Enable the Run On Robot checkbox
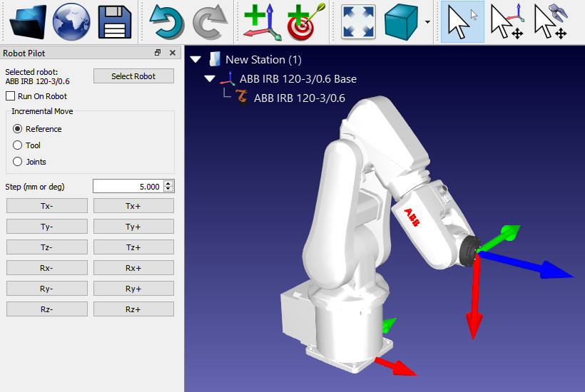The width and height of the screenshot is (585, 392). pyautogui.click(x=10, y=96)
